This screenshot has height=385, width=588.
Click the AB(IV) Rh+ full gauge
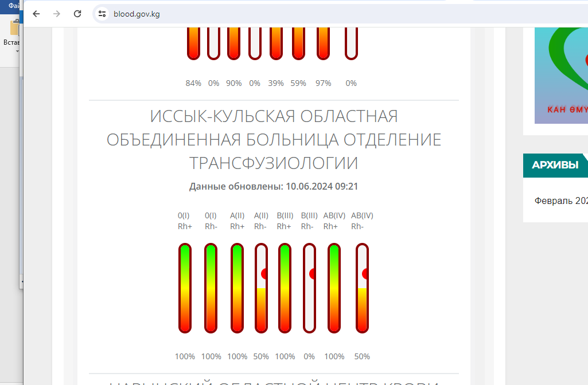click(334, 288)
